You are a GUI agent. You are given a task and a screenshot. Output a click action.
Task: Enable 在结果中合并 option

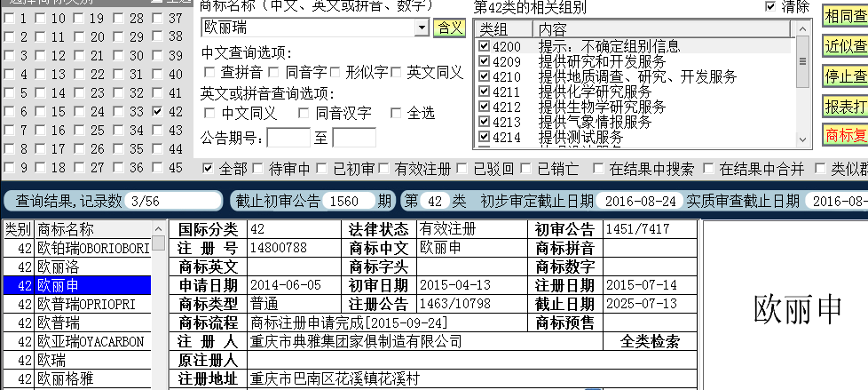(x=708, y=169)
